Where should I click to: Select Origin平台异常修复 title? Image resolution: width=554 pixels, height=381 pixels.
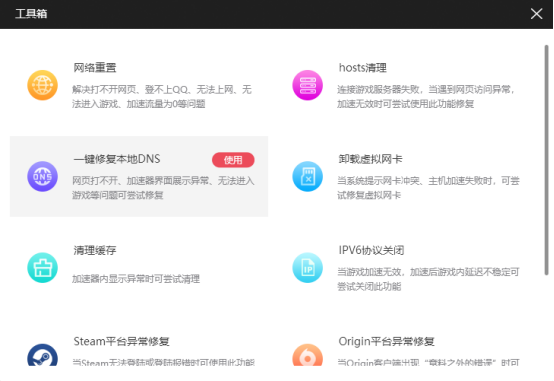tap(387, 341)
